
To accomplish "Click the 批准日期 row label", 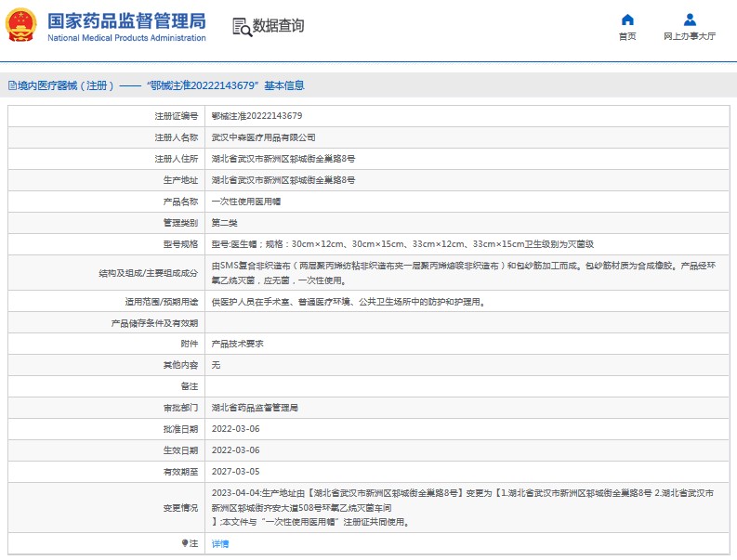I will [180, 429].
